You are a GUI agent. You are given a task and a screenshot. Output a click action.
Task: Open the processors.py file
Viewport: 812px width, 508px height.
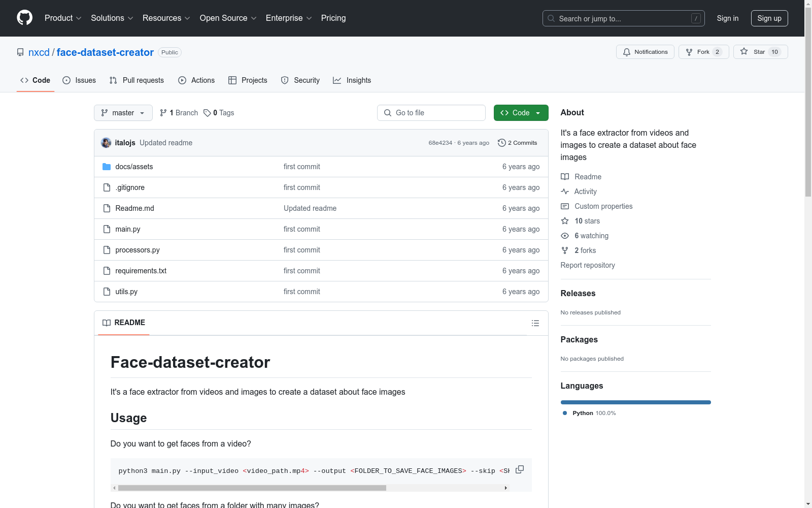[138, 250]
